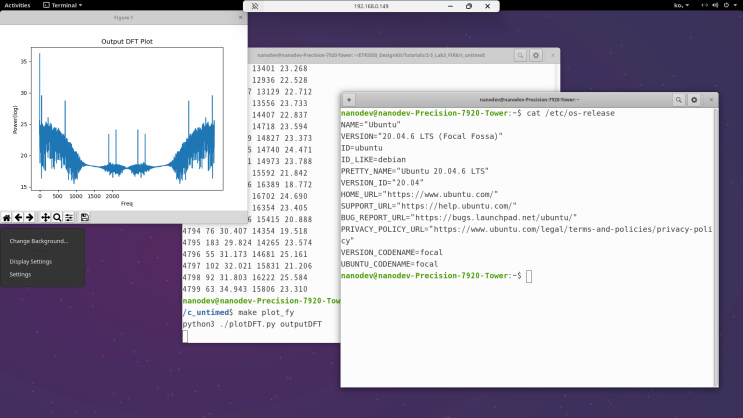Click the SUPPORT_URL line in terminal
This screenshot has width=743, height=418.
click(429, 206)
